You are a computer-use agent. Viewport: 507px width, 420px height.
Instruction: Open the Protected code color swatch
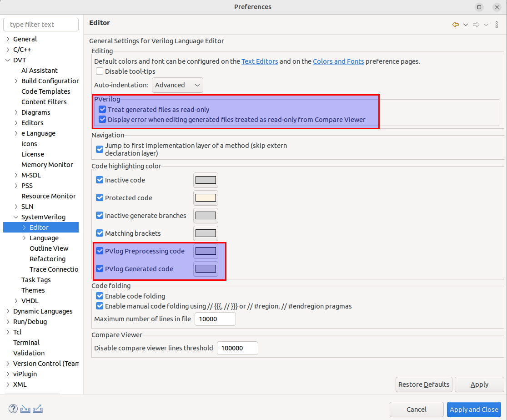206,197
